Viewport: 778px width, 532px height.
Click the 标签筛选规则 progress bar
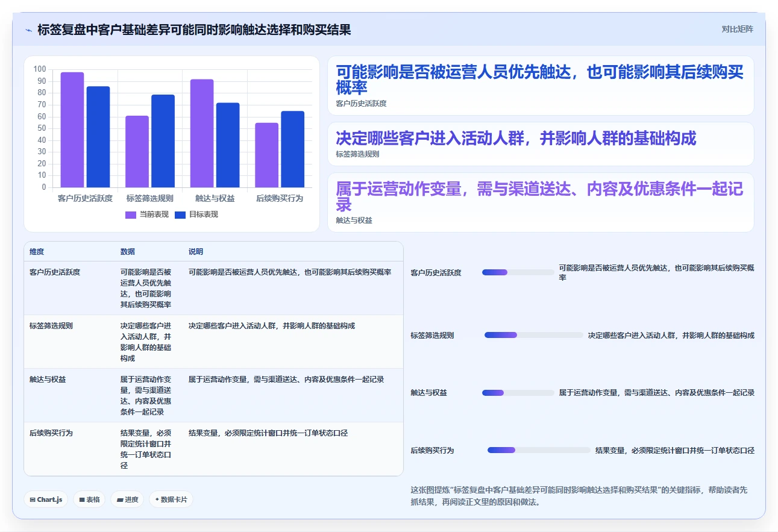coord(534,335)
